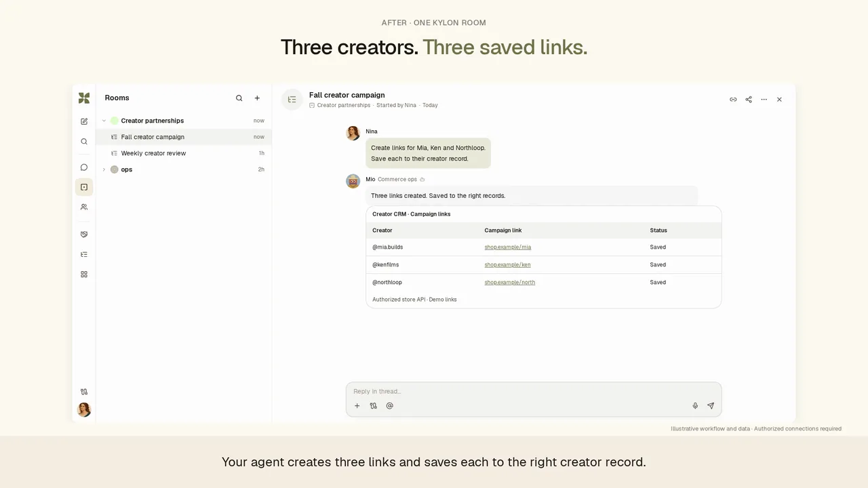Send the reply with the paper plane icon
Image resolution: width=868 pixels, height=488 pixels.
711,406
